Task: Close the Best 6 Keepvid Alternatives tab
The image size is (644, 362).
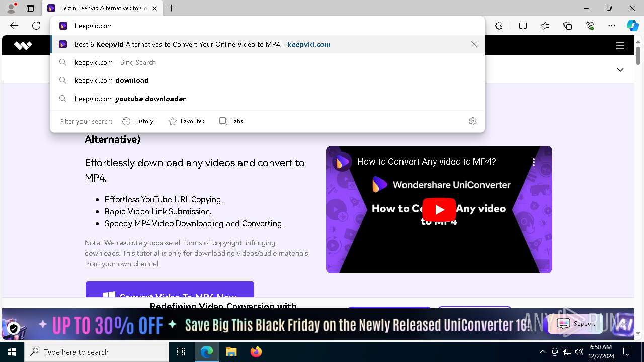Action: 154,8
